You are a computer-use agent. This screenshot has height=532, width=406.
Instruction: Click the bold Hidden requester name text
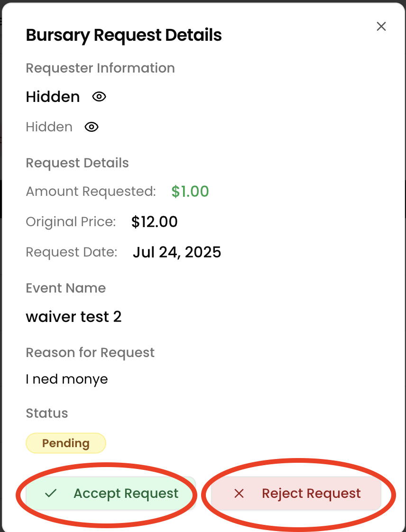pyautogui.click(x=53, y=97)
